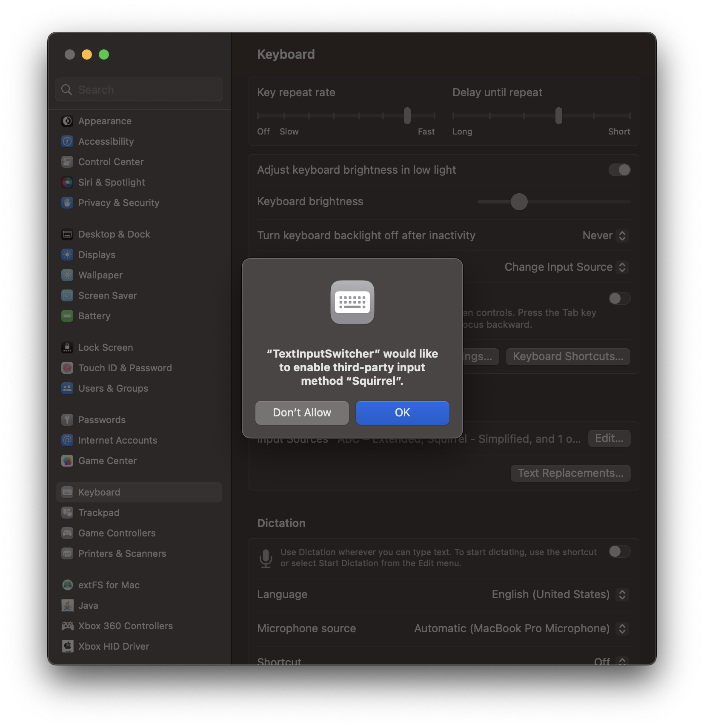This screenshot has width=704, height=728.
Task: Click the keyboard icon in the dialog
Action: pos(352,302)
